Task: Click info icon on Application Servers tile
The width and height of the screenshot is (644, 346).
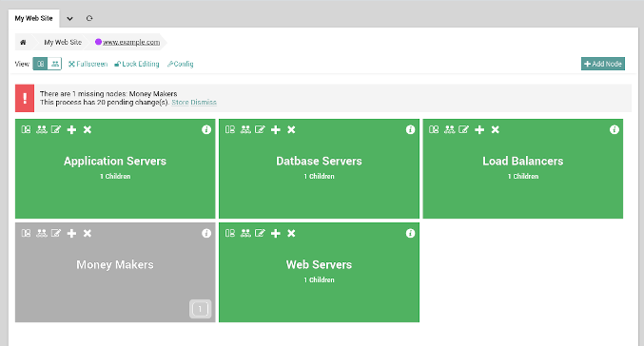Action: click(x=206, y=129)
